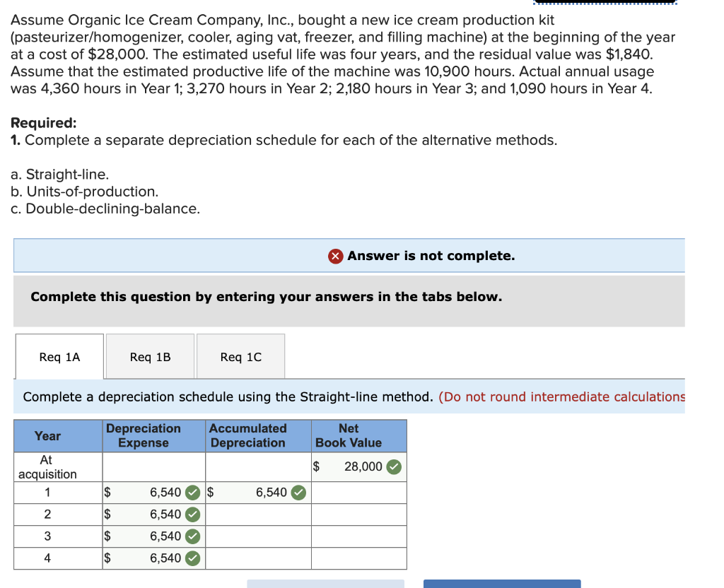Viewport: 724px width, 588px height.
Task: Click the checkmark beside Year 3 expense of 6,540
Action: pyautogui.click(x=191, y=536)
